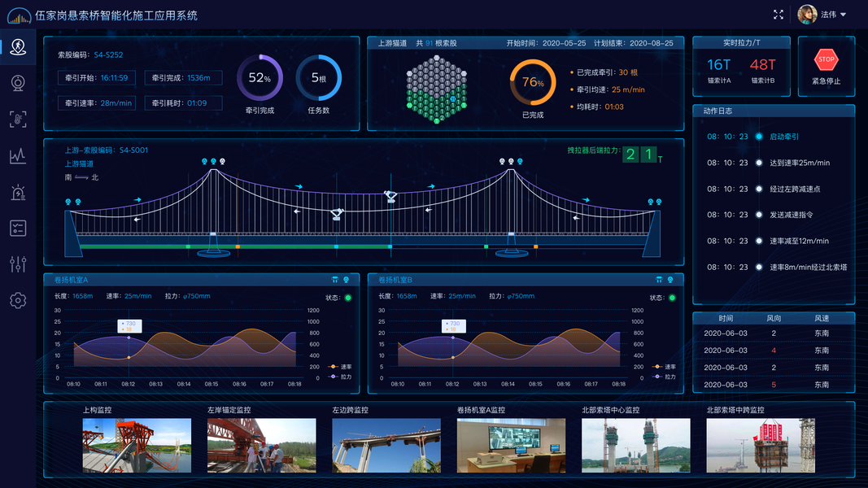This screenshot has height=488, width=868.
Task: Click the 5根 任务数 progress ring
Action: tap(318, 78)
